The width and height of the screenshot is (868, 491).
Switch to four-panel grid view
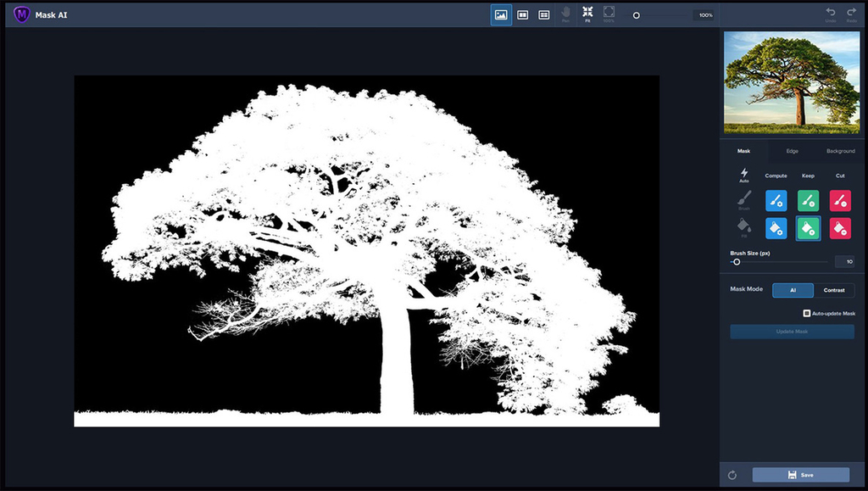coord(544,15)
